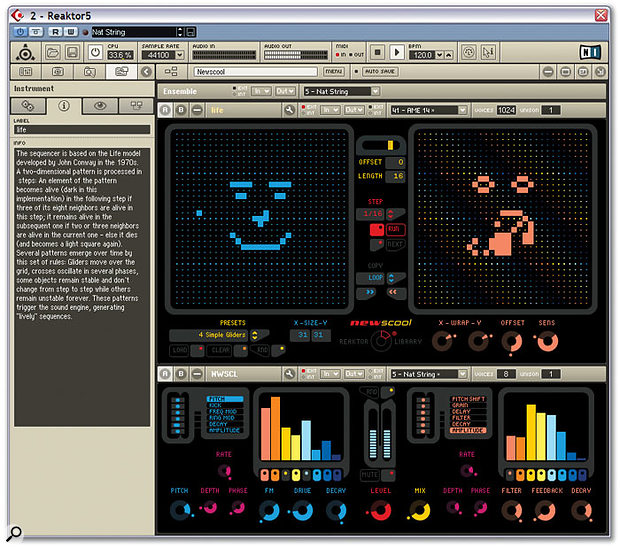Click the open ensemble folder icon
Viewport: 620px width, 548px height.
(53, 52)
